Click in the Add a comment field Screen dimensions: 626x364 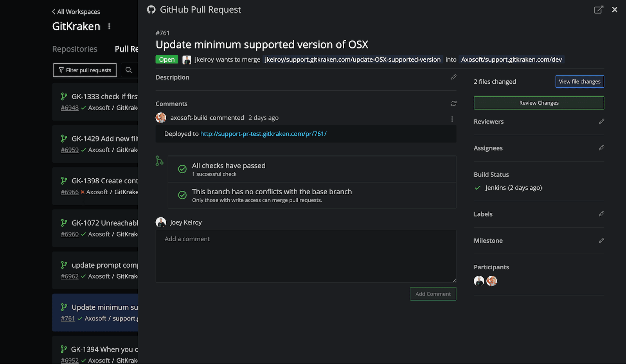pyautogui.click(x=306, y=256)
